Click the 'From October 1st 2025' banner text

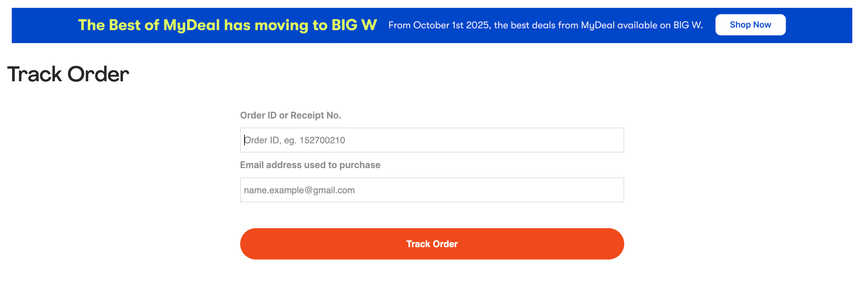(545, 25)
